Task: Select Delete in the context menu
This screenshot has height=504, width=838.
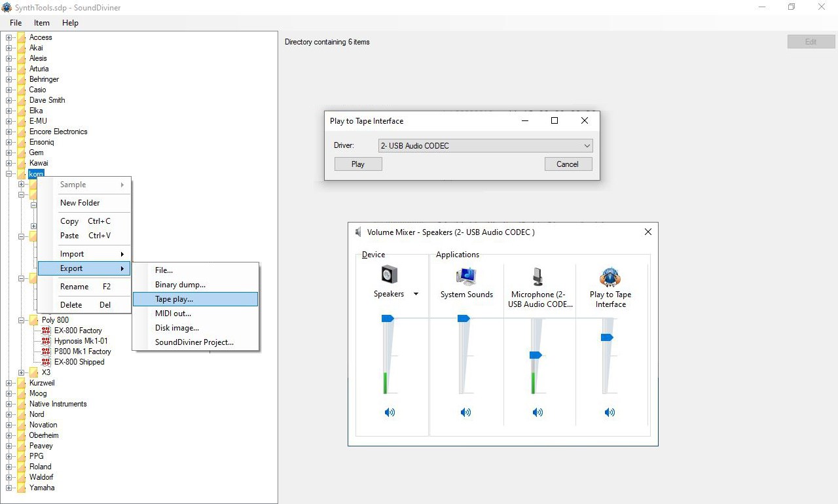Action: pos(84,305)
